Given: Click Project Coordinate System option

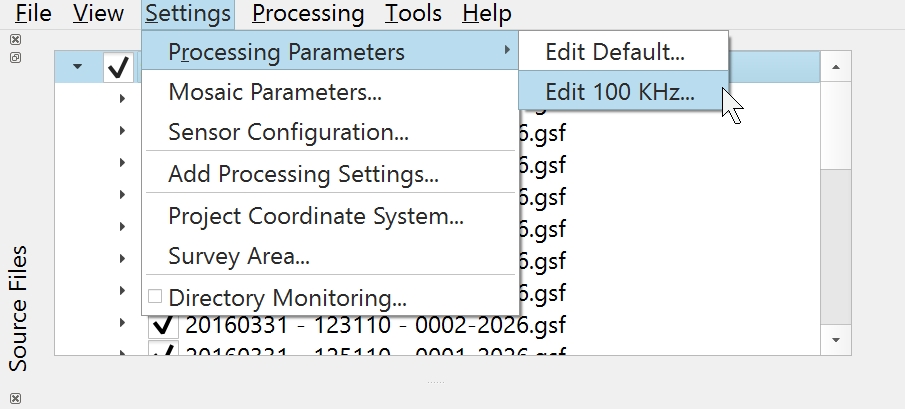Looking at the screenshot, I should (315, 215).
